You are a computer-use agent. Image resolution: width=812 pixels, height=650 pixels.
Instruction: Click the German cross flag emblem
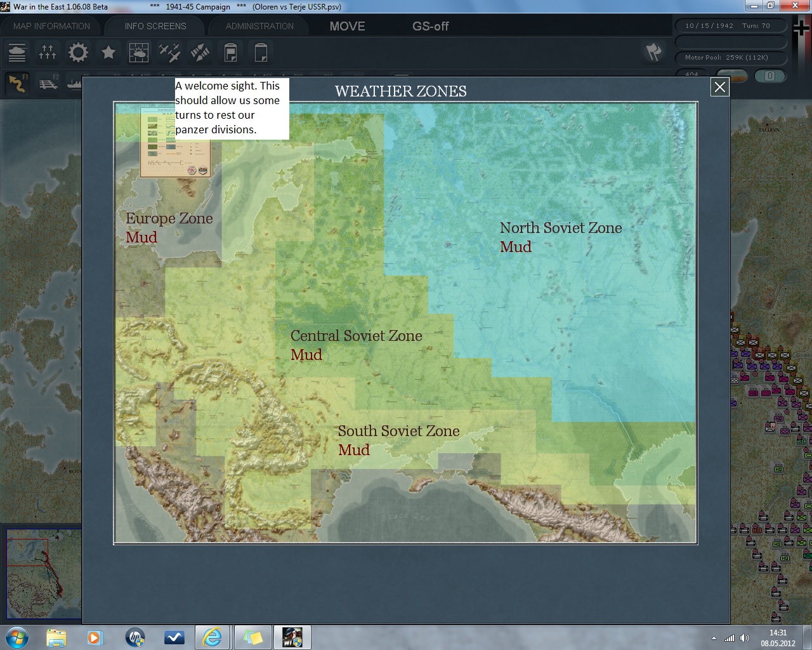tap(801, 29)
